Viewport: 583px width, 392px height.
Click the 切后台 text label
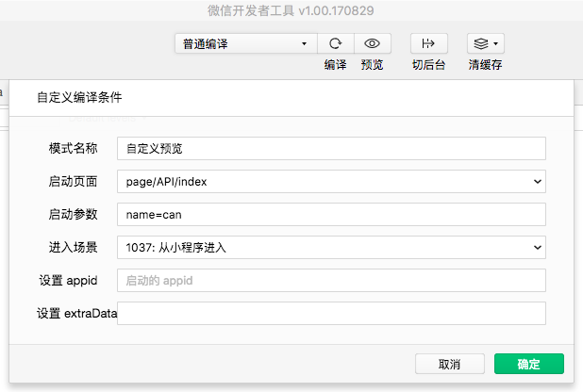[x=428, y=65]
